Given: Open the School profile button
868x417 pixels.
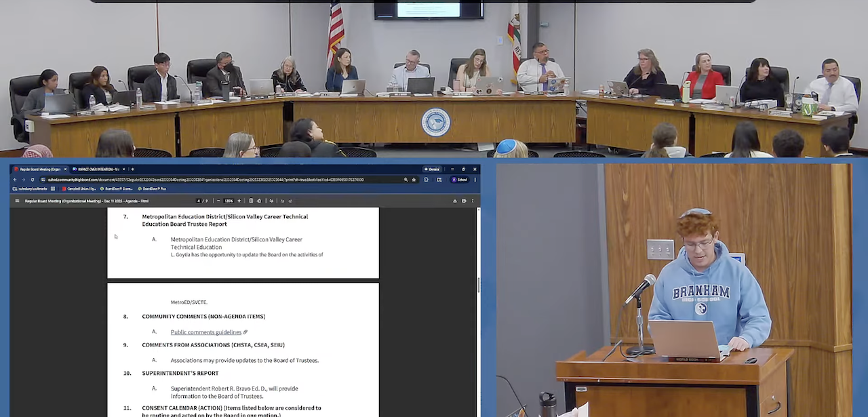Looking at the screenshot, I should [x=459, y=180].
